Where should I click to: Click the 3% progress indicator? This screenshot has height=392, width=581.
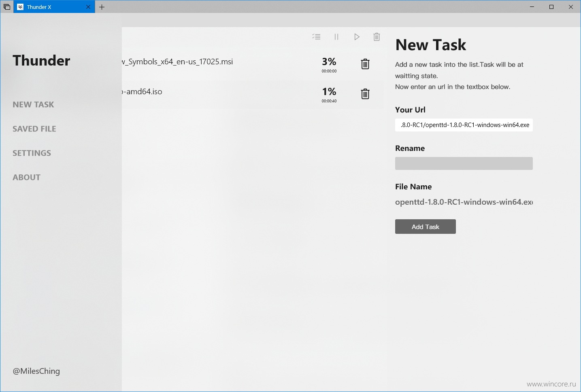tap(329, 61)
